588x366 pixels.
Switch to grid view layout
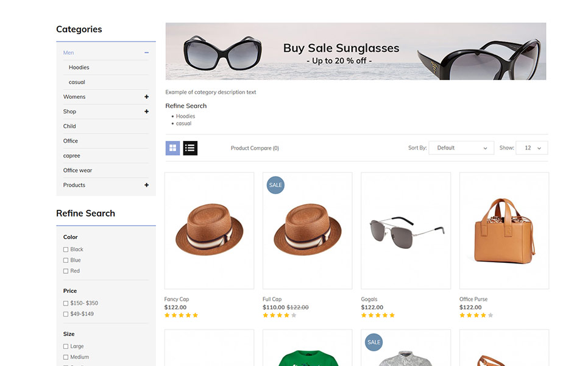(x=172, y=148)
